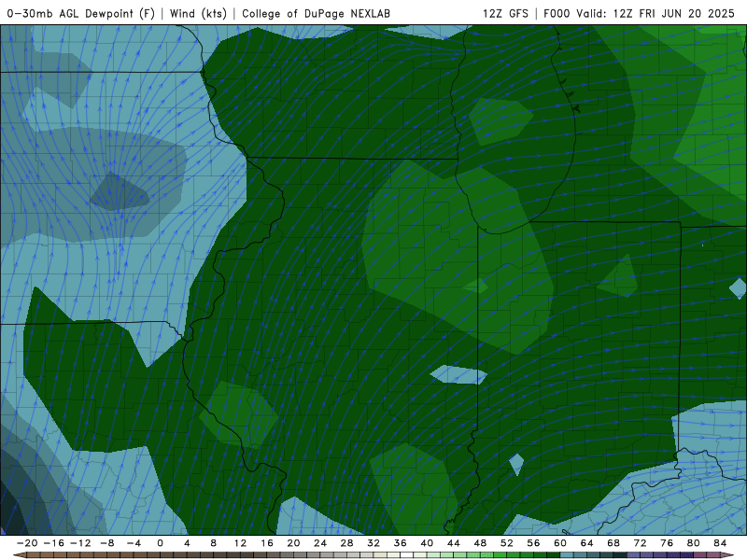Click the 80 label on the color scale

pos(694,543)
